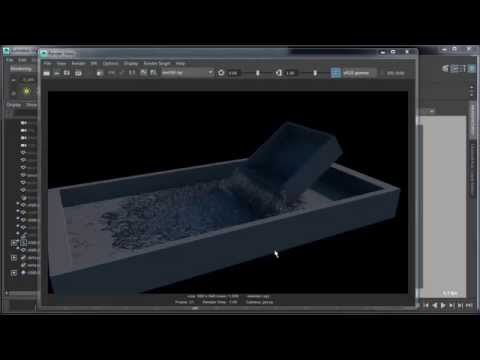The image size is (480, 360).
Task: Open the Display menu in Render View
Action: [x=131, y=63]
